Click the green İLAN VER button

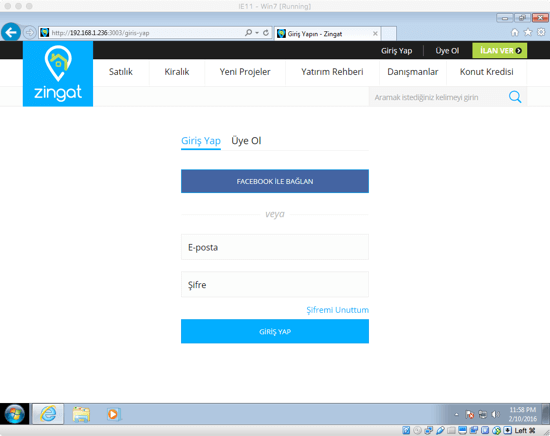click(x=499, y=51)
